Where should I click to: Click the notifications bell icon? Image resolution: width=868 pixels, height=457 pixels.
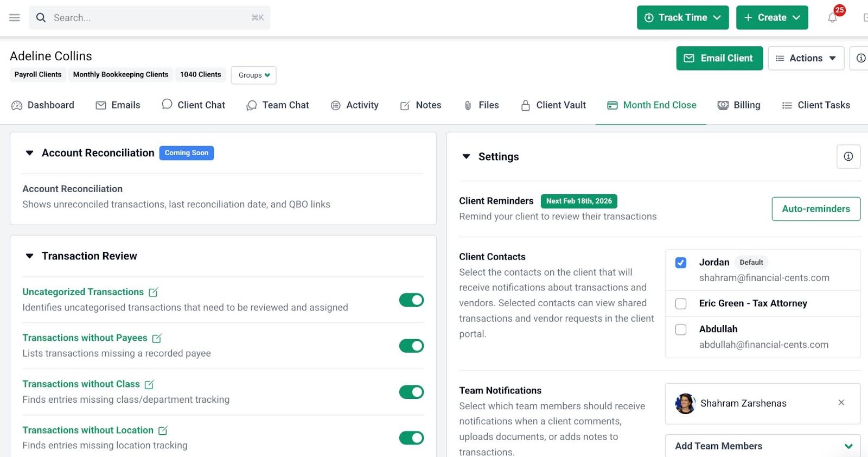(x=832, y=18)
